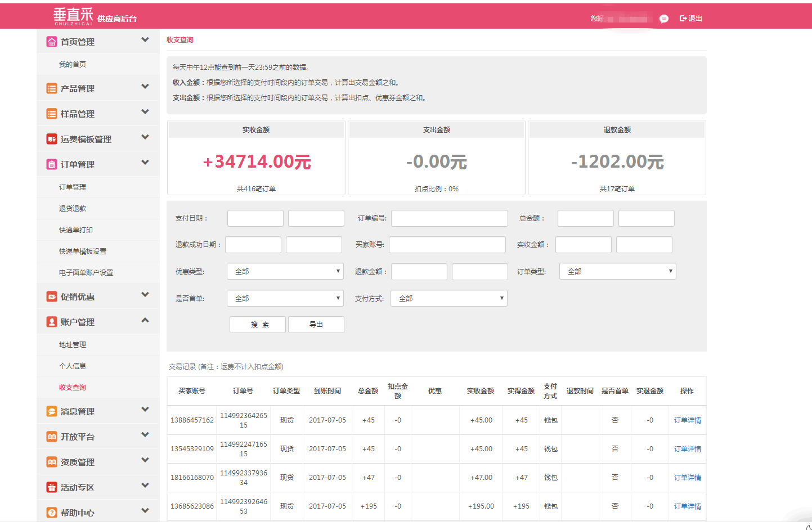Image resolution: width=812 pixels, height=530 pixels.
Task: Click the 产品管理 list icon
Action: point(52,88)
